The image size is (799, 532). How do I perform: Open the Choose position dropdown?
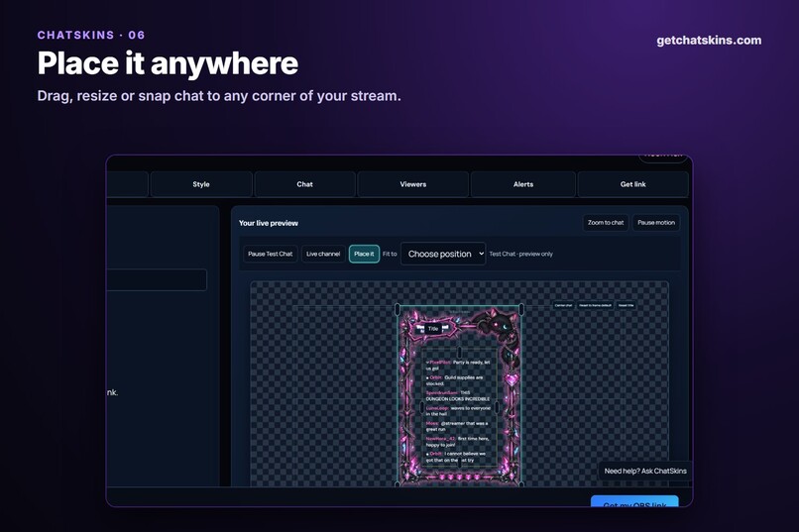click(443, 254)
